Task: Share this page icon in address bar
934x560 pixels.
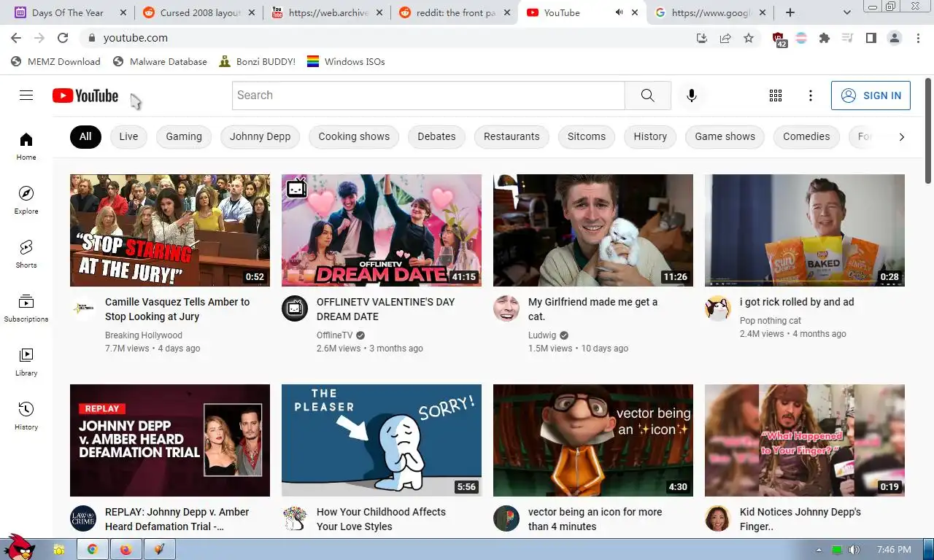Action: tap(725, 38)
